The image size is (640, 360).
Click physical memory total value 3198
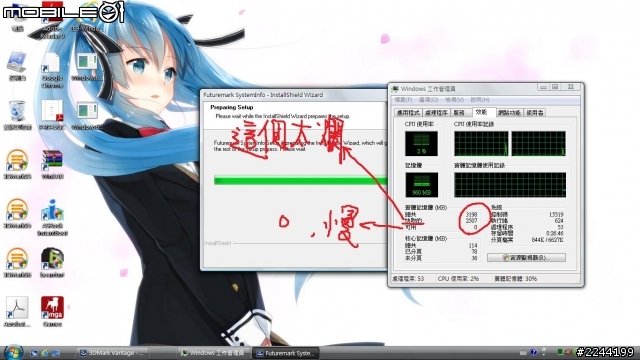[x=471, y=214]
